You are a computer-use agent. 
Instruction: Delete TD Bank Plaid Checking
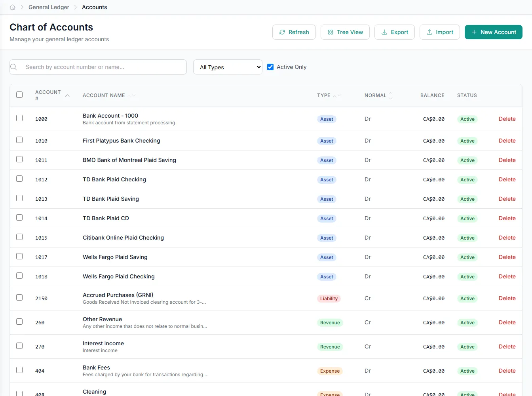(x=507, y=179)
